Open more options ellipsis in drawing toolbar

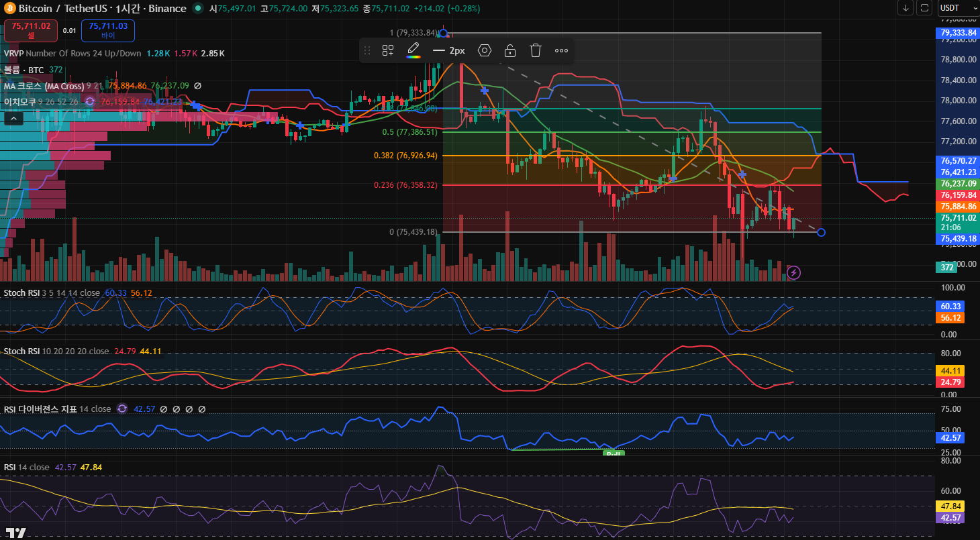tap(561, 50)
